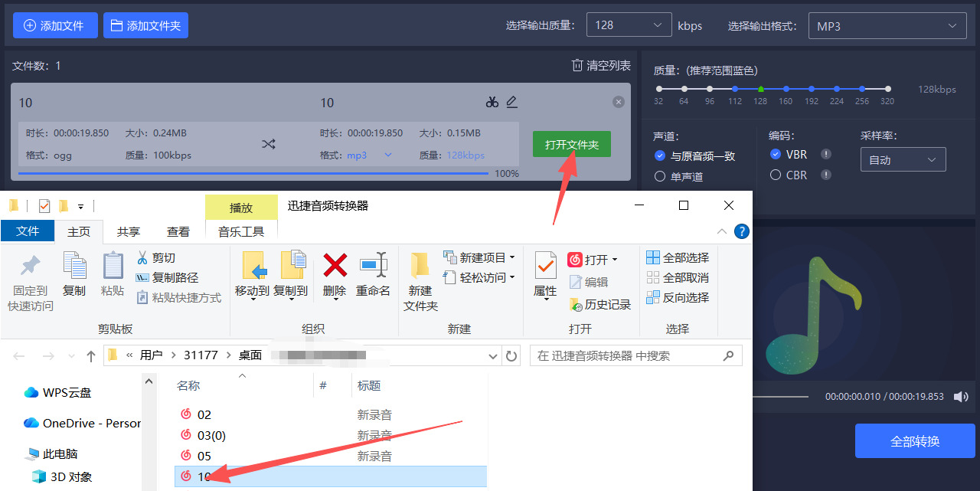
Task: Open the 自动 sample rate dropdown
Action: coord(903,160)
